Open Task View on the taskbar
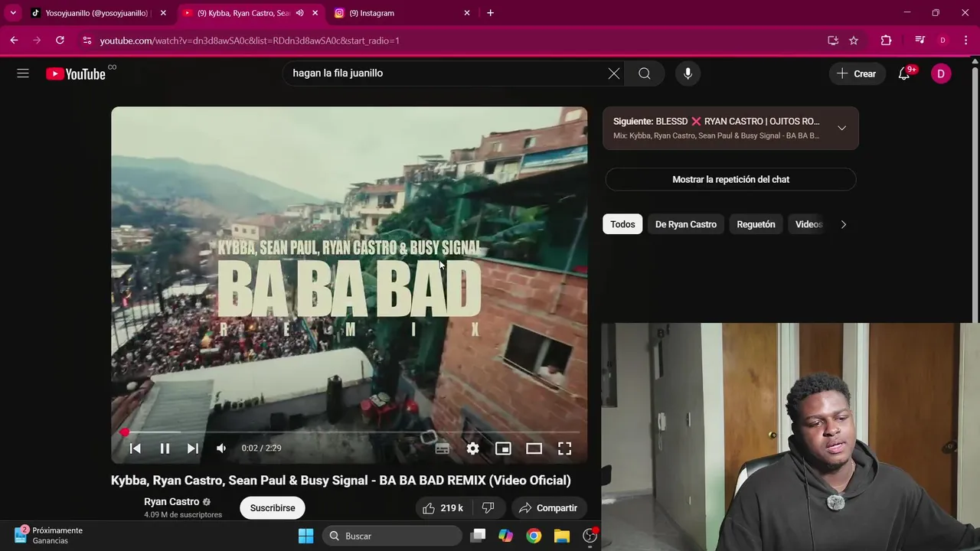 478,536
